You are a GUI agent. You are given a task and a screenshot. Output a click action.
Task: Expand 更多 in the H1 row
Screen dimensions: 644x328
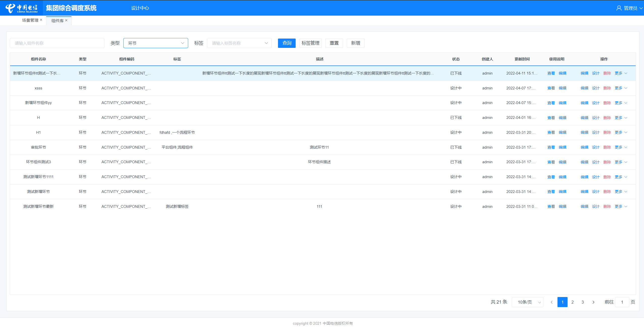pyautogui.click(x=621, y=133)
